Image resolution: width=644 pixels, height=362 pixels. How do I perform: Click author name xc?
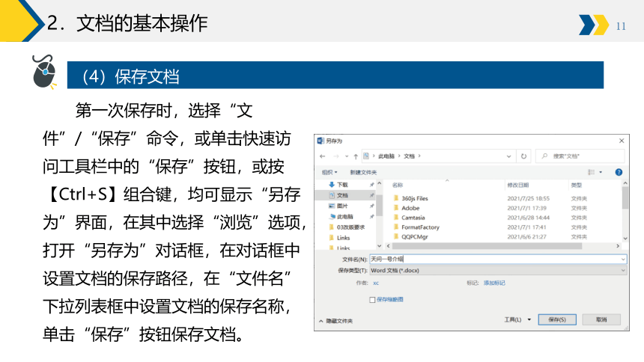click(x=376, y=283)
